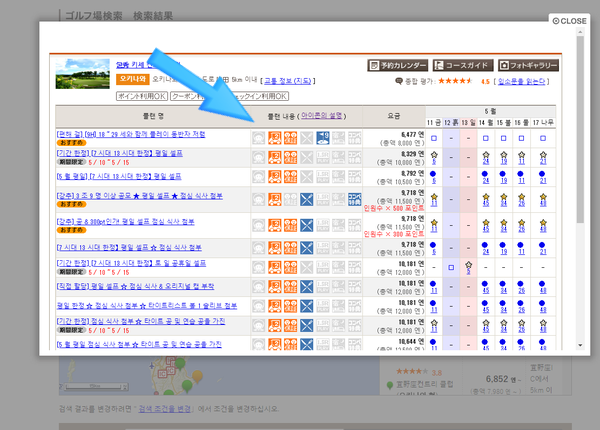The image size is (600, 430).
Task: Select the star mark on the 13th Sunday for the holiday plan
Action: point(468,265)
